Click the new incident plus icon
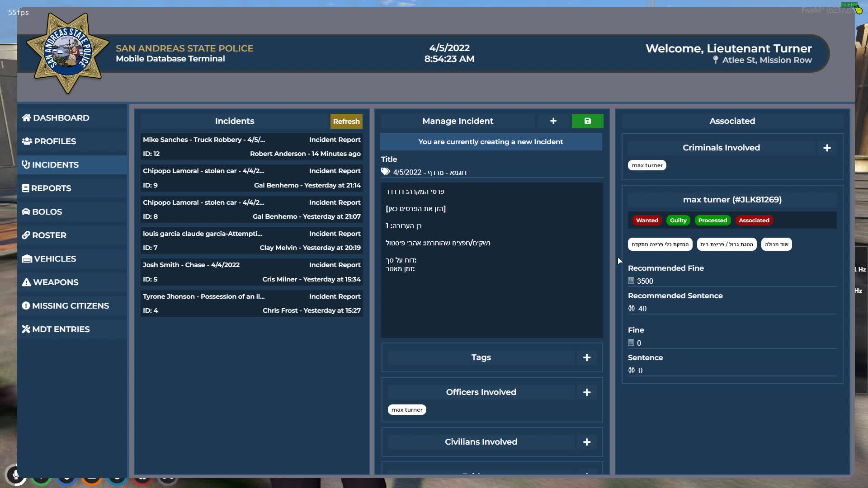Screen dimensions: 868x488 [553, 121]
